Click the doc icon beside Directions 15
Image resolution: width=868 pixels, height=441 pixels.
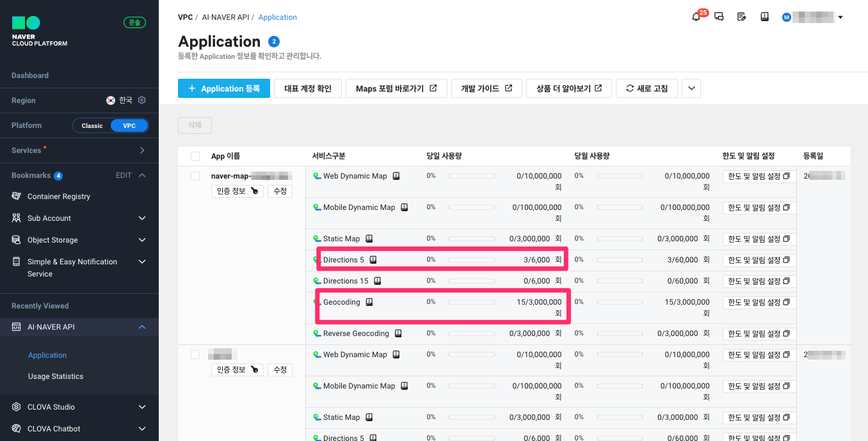pyautogui.click(x=378, y=281)
